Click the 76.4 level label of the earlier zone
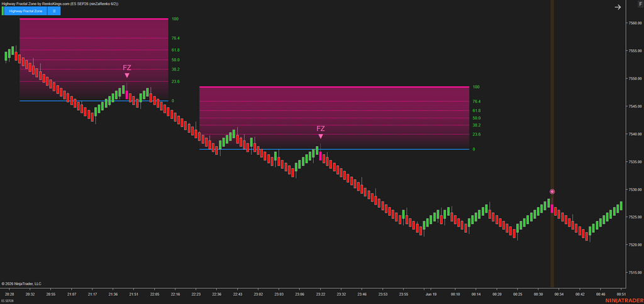Screen dimensions: 644x304 pyautogui.click(x=175, y=38)
